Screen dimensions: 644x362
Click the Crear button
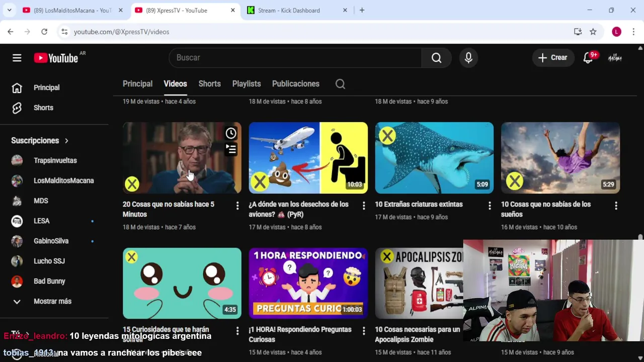553,58
